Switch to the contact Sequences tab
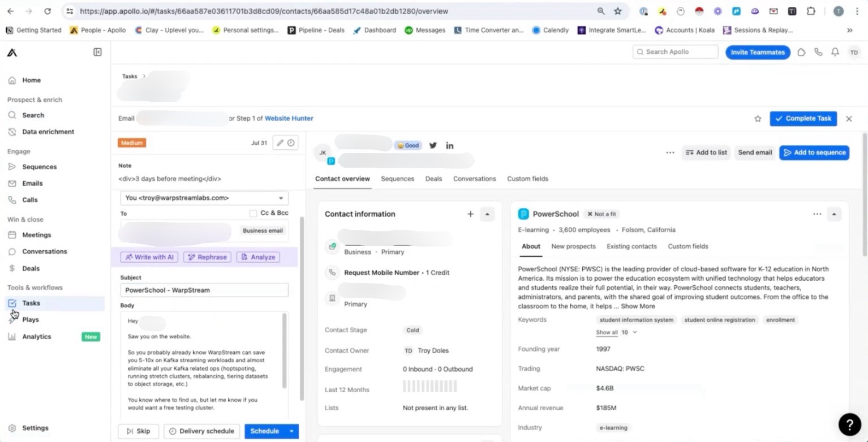The image size is (868, 442). [398, 179]
